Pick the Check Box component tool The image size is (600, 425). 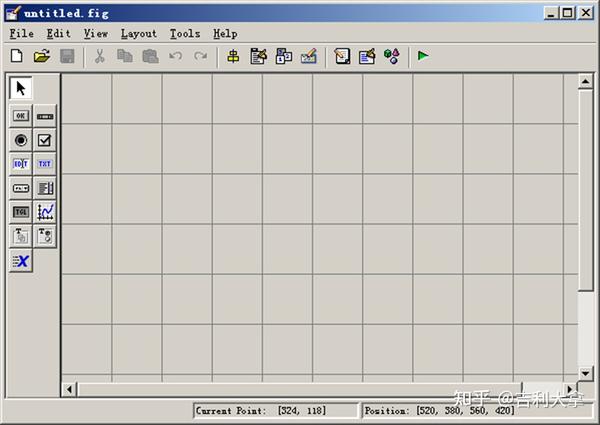point(45,140)
